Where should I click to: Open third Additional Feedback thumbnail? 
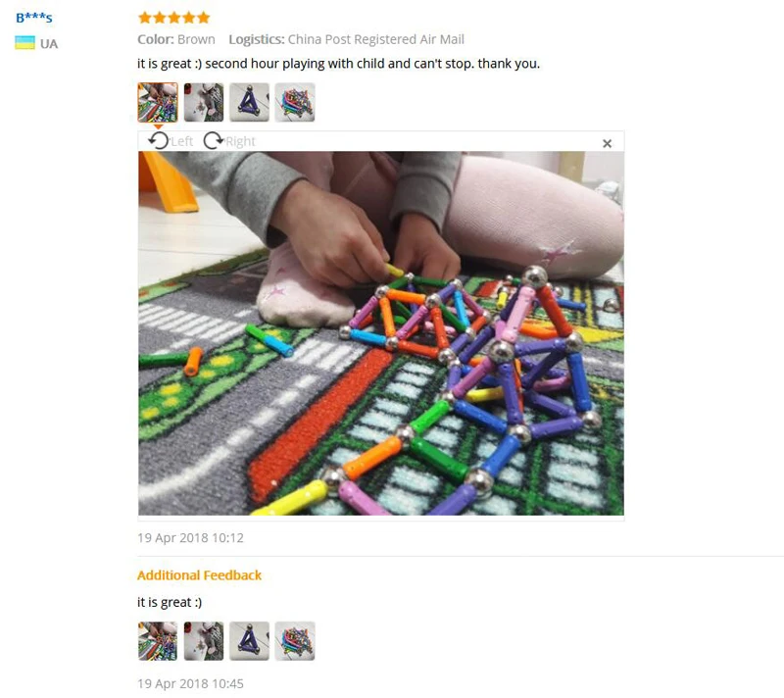click(249, 641)
